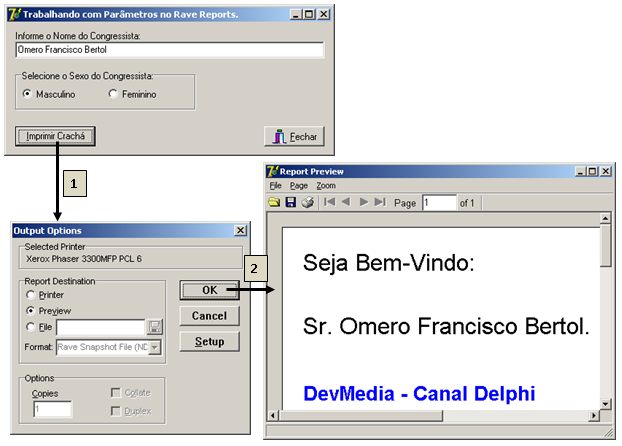Click the file browse icon beside File field

[155, 327]
